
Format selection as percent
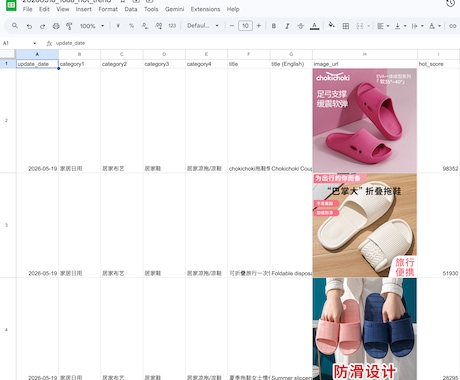pyautogui.click(x=131, y=26)
